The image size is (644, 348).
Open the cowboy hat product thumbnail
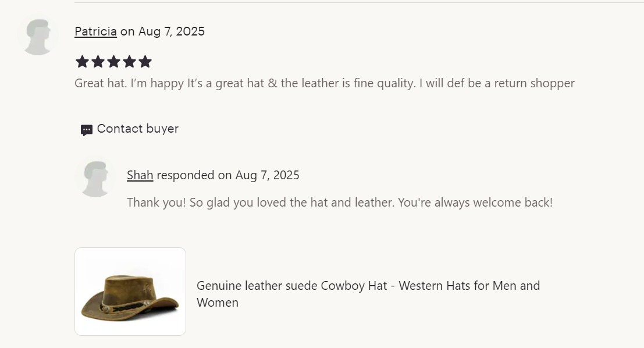130,292
